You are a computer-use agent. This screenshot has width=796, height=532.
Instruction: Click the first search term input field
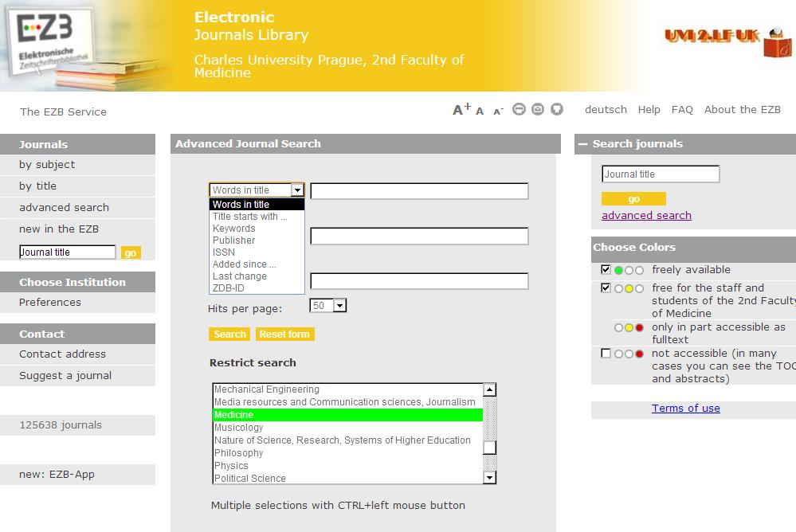coord(419,191)
